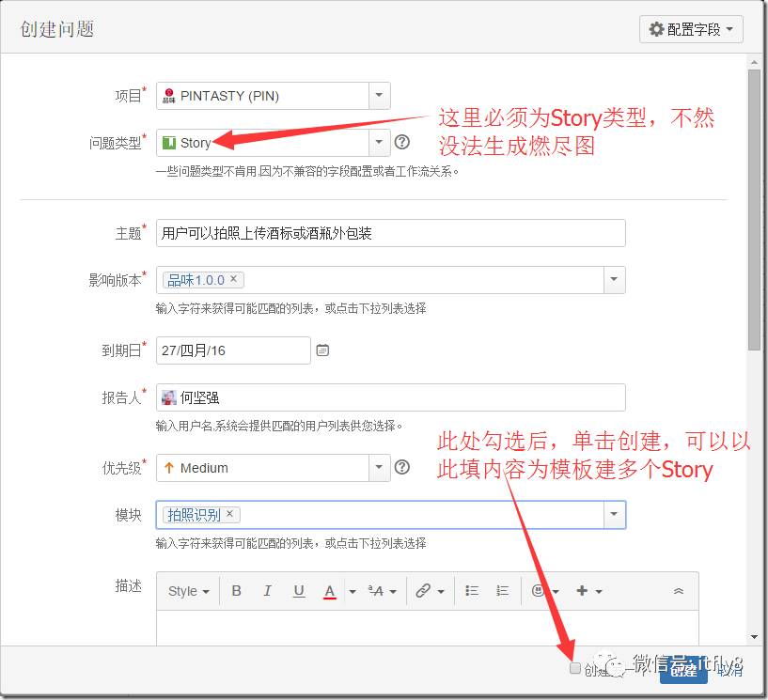Click the scrollbar down arrow
The image size is (768, 700).
(x=754, y=637)
